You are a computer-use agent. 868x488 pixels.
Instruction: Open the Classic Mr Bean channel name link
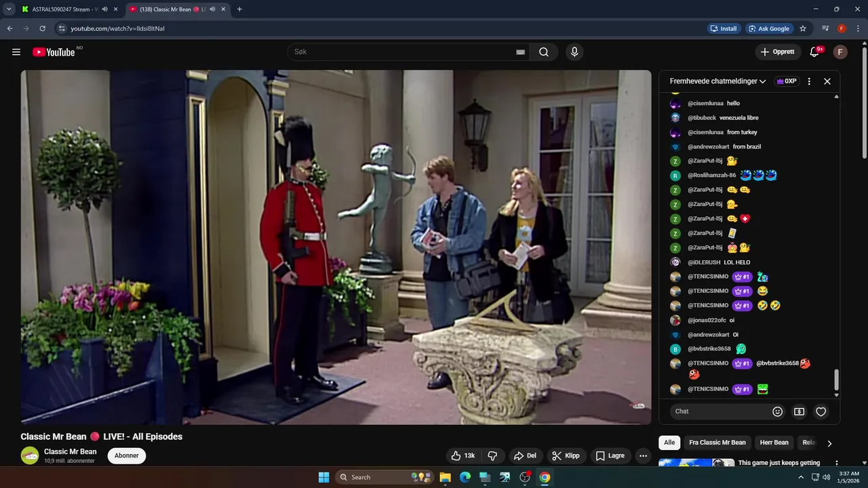coord(71,451)
